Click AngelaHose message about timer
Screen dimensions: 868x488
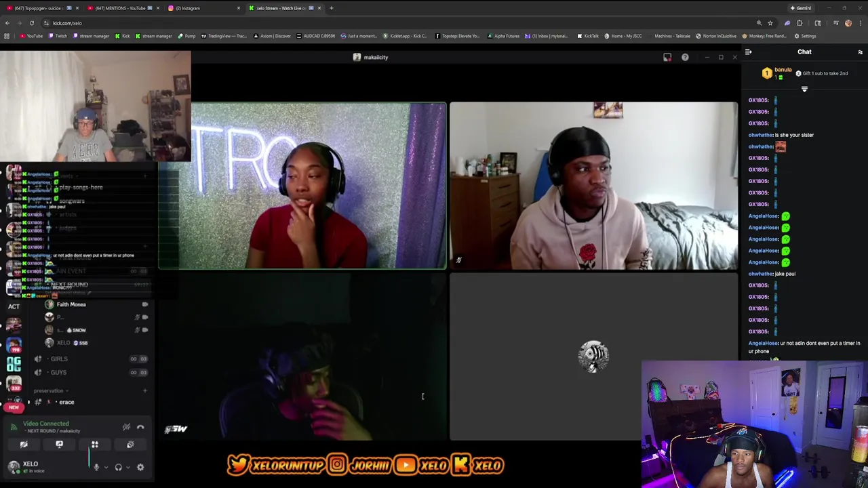coord(804,347)
